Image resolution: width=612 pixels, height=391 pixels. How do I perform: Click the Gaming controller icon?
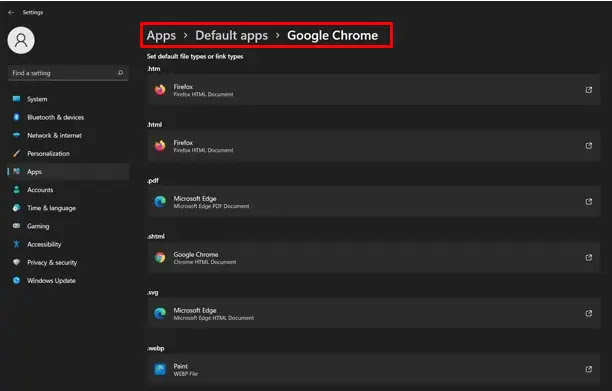pos(16,226)
